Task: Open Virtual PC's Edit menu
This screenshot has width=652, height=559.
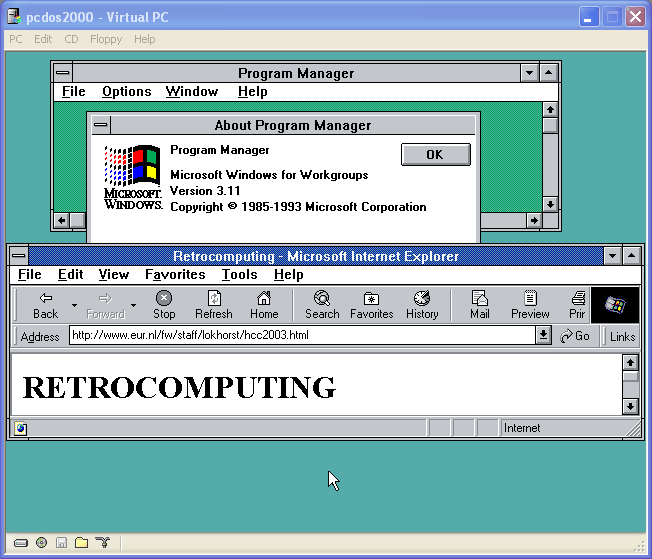Action: [x=43, y=39]
